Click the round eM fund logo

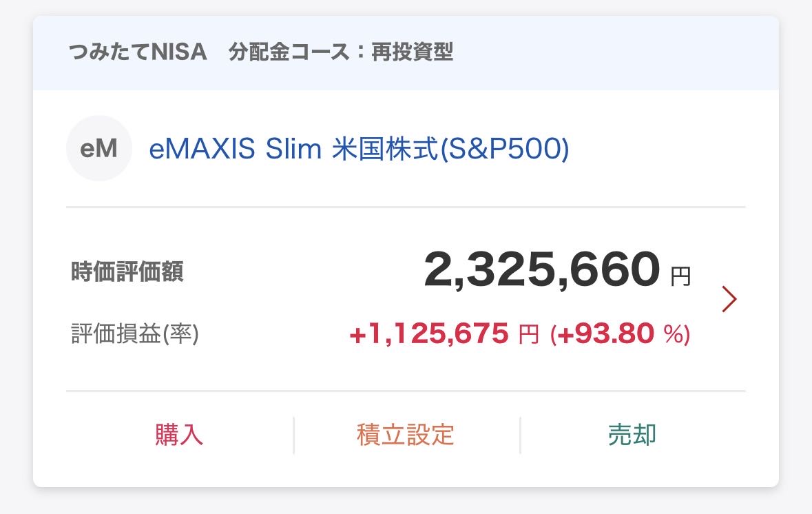pos(98,149)
